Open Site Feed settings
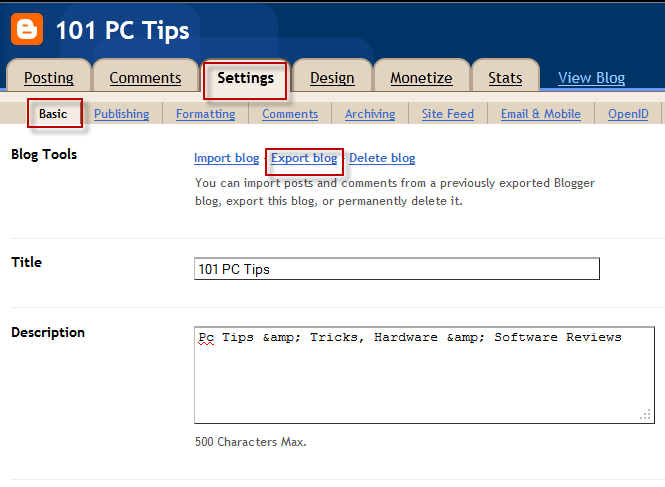The image size is (665, 487). pos(447,114)
